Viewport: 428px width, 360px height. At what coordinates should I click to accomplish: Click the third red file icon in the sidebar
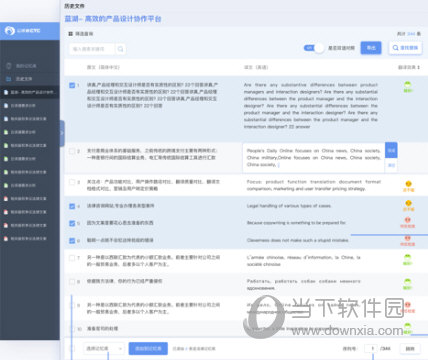pyautogui.click(x=6, y=225)
